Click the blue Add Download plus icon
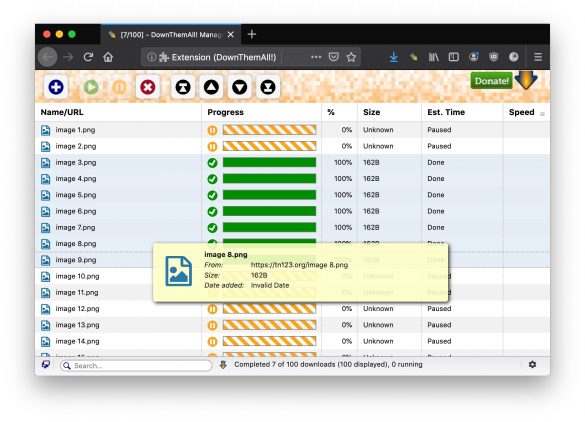 point(56,87)
